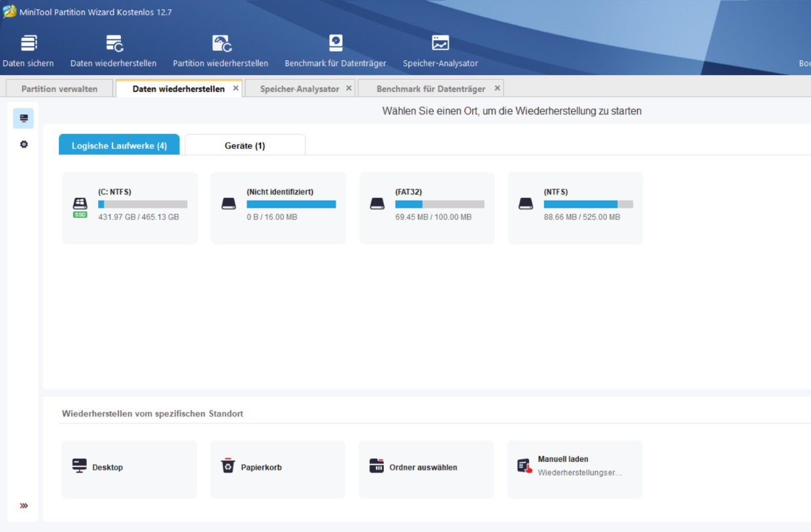Click the Nicht identifiziert usage bar
This screenshot has height=532, width=811.
tap(291, 204)
